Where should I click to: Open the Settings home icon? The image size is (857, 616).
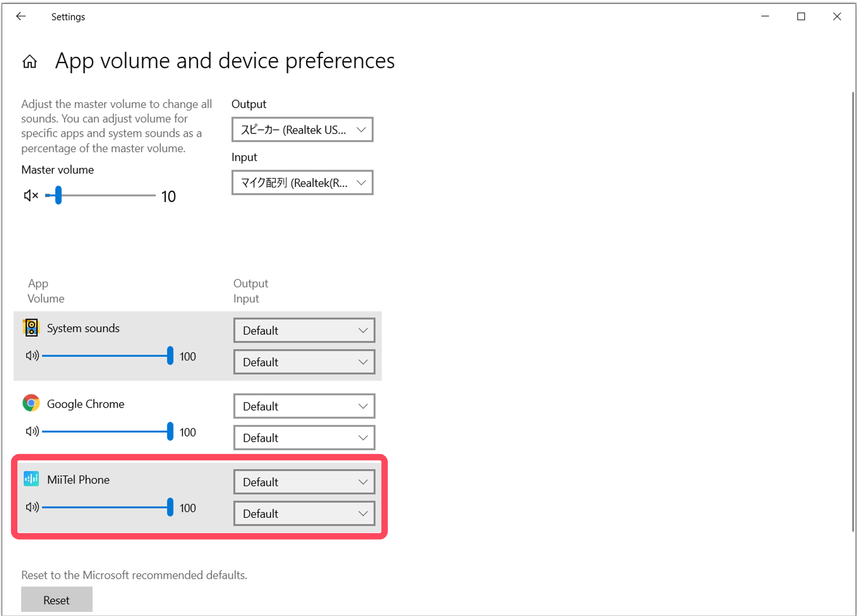[x=30, y=61]
